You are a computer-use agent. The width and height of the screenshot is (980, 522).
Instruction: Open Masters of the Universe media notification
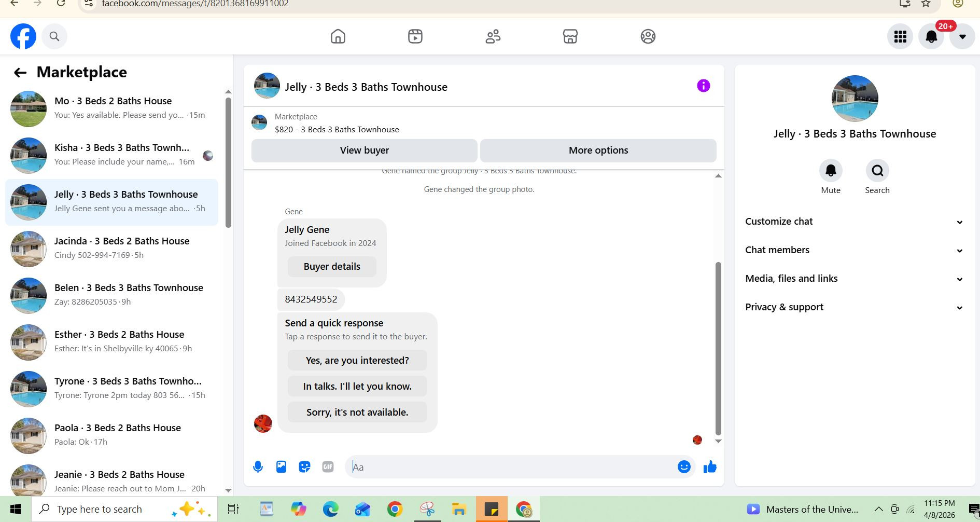pos(802,509)
